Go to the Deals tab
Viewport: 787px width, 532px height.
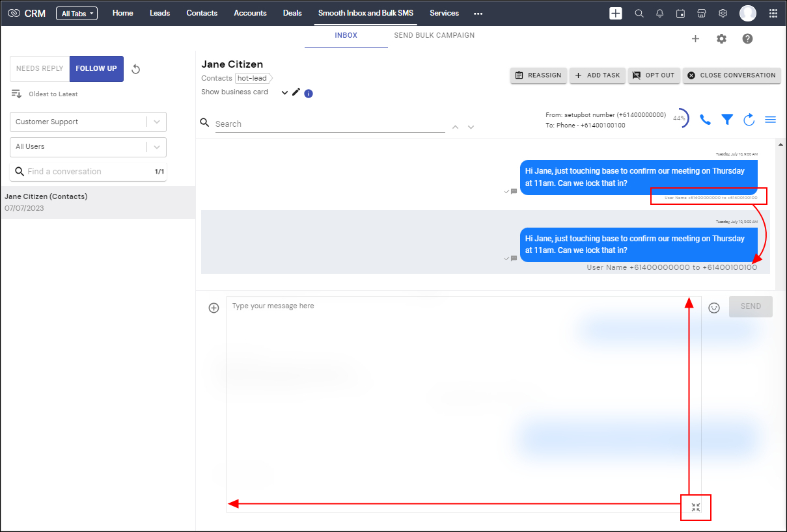pyautogui.click(x=292, y=13)
